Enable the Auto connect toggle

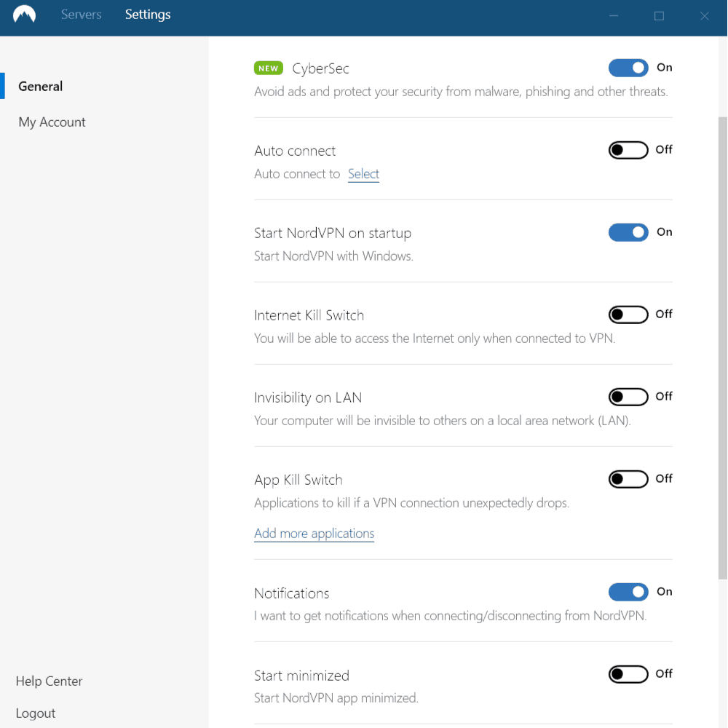[x=628, y=150]
